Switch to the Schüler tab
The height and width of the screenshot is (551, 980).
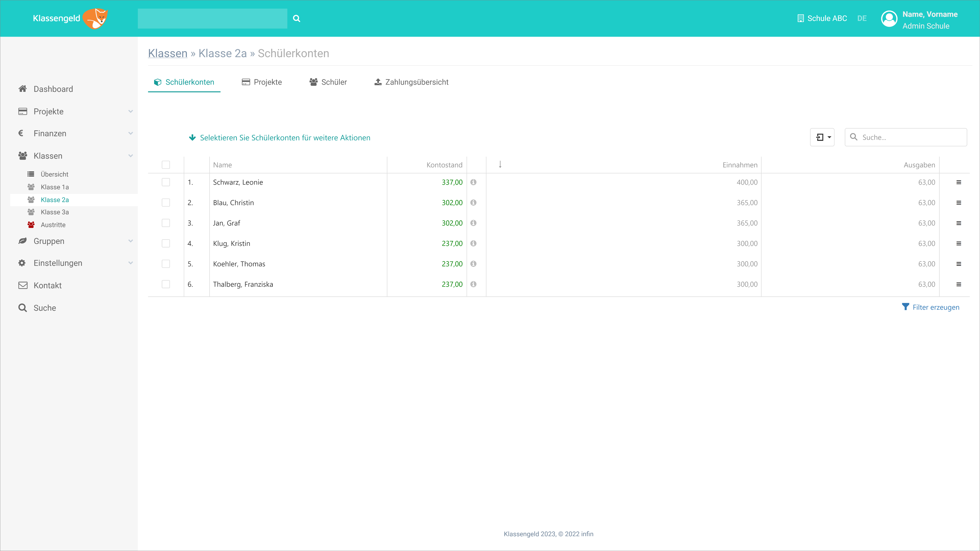328,82
